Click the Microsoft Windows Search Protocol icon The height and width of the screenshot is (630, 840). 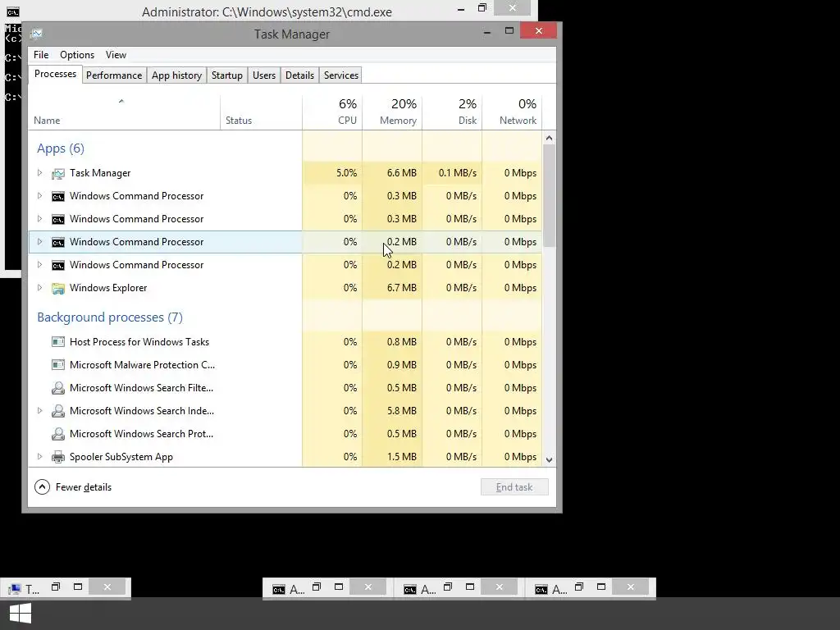click(x=58, y=434)
